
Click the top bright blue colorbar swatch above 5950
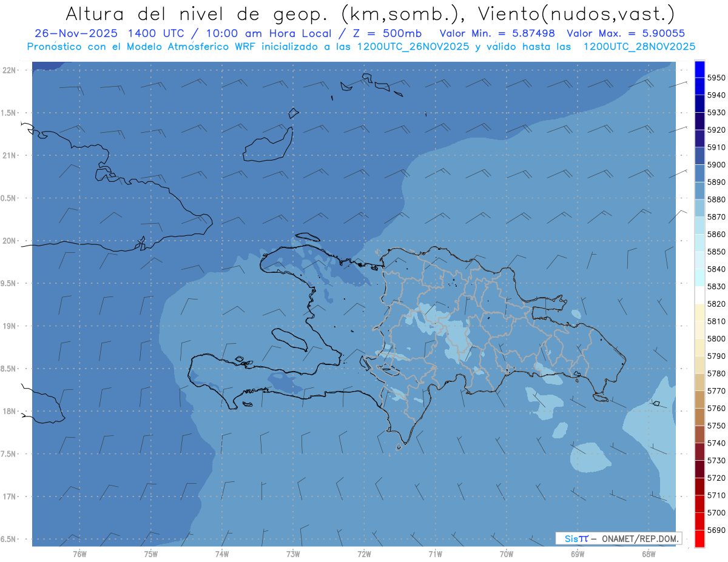(699, 69)
